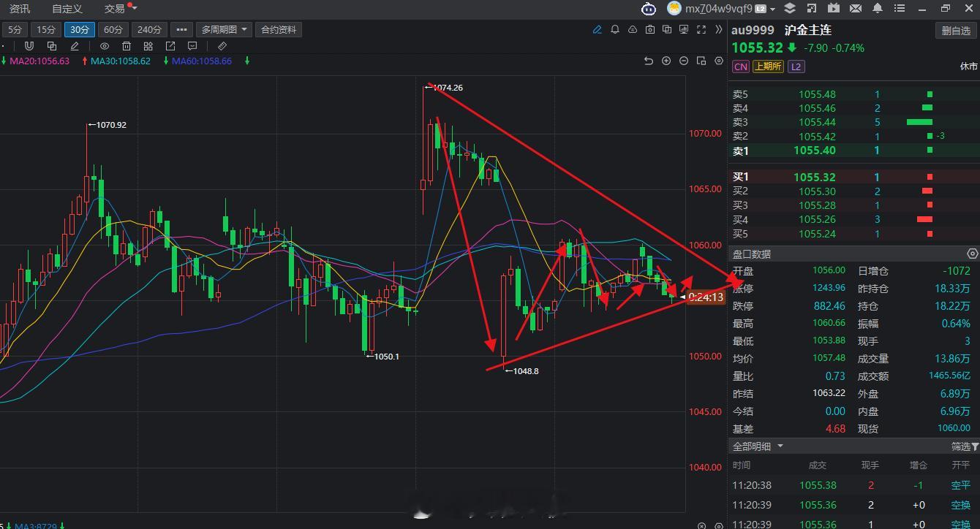Viewport: 980px width, 529px height.
Task: Toggle drawing visibility with the eye icon
Action: (x=105, y=46)
